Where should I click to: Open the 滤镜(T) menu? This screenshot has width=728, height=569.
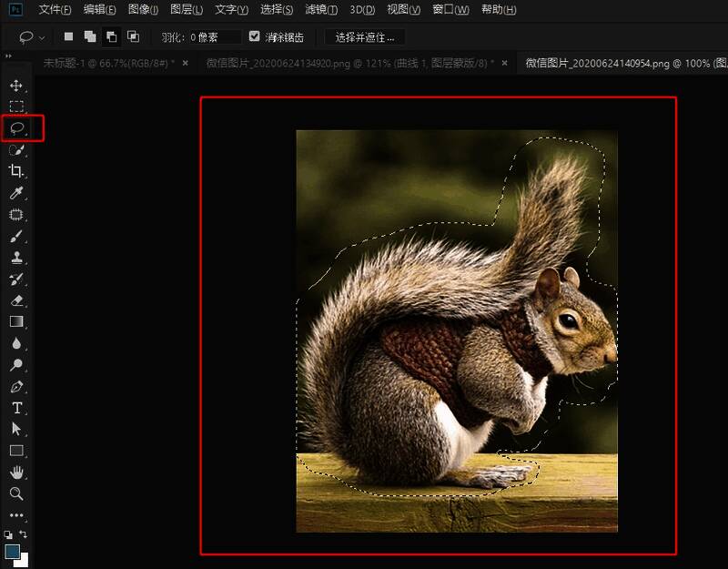point(319,10)
